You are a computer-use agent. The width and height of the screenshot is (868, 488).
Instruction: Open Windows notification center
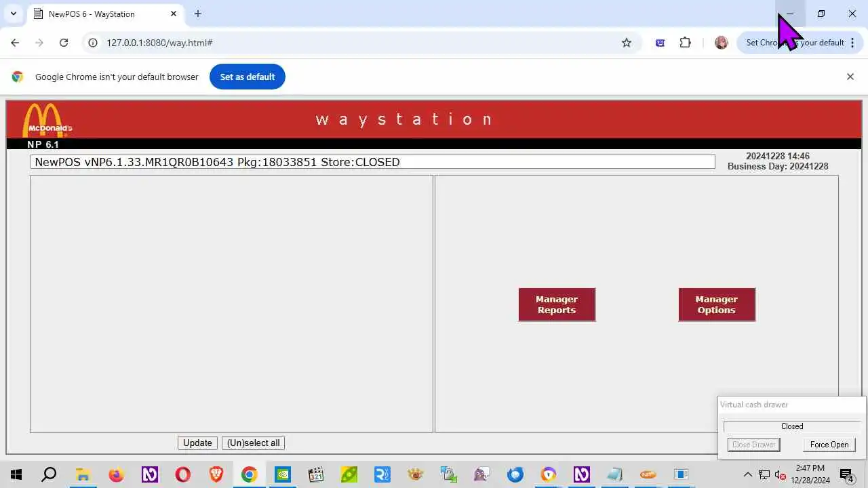(846, 474)
